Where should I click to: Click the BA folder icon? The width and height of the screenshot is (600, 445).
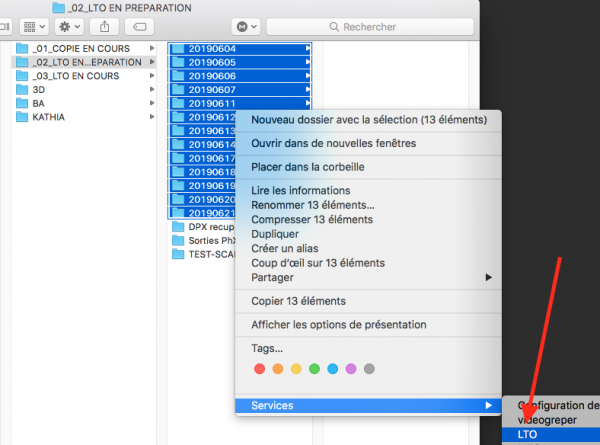[x=22, y=104]
